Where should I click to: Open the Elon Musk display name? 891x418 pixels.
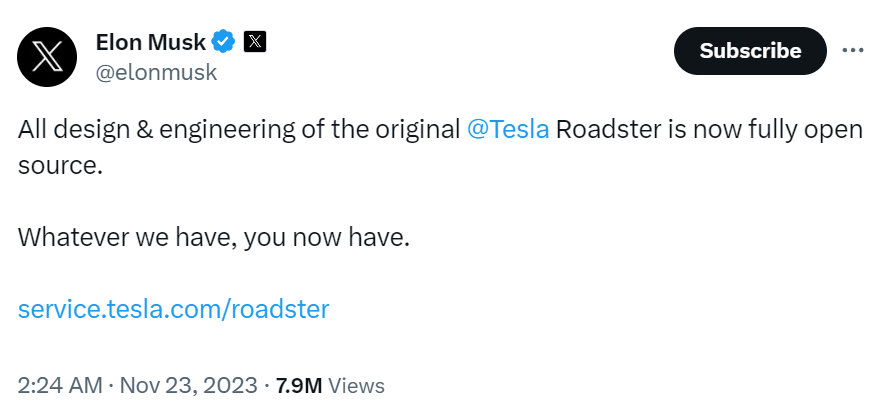pyautogui.click(x=150, y=42)
